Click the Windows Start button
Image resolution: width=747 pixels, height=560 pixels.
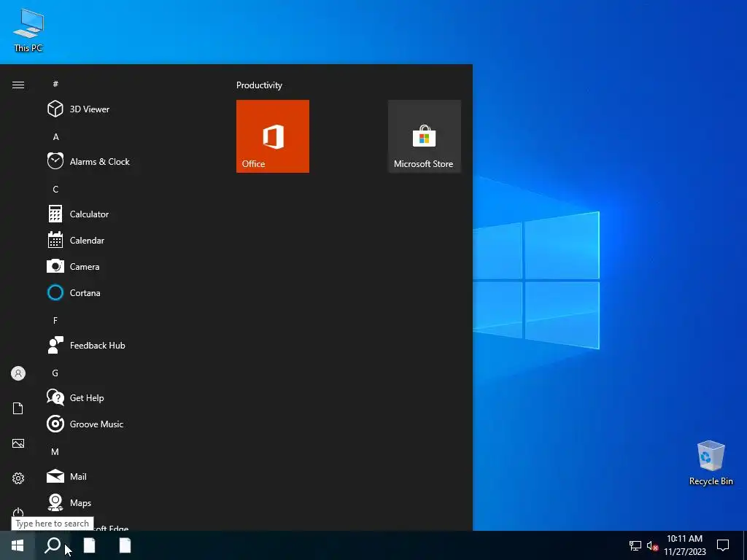point(18,545)
